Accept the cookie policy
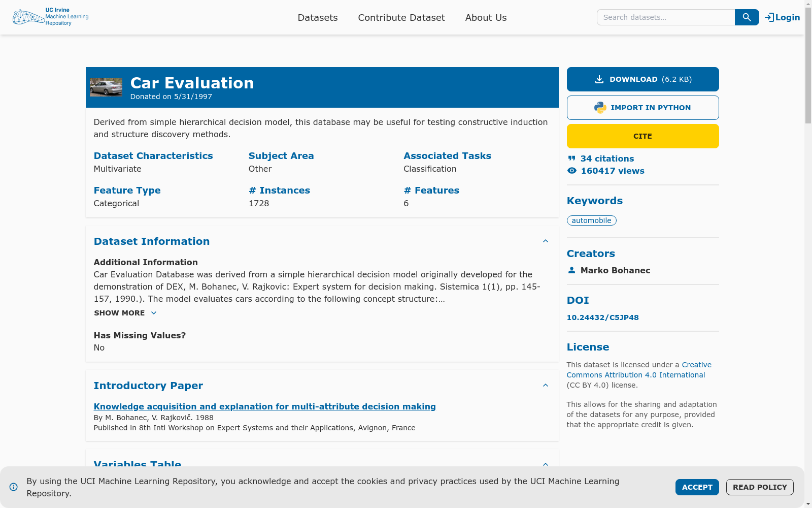This screenshot has width=812, height=508. pyautogui.click(x=697, y=487)
